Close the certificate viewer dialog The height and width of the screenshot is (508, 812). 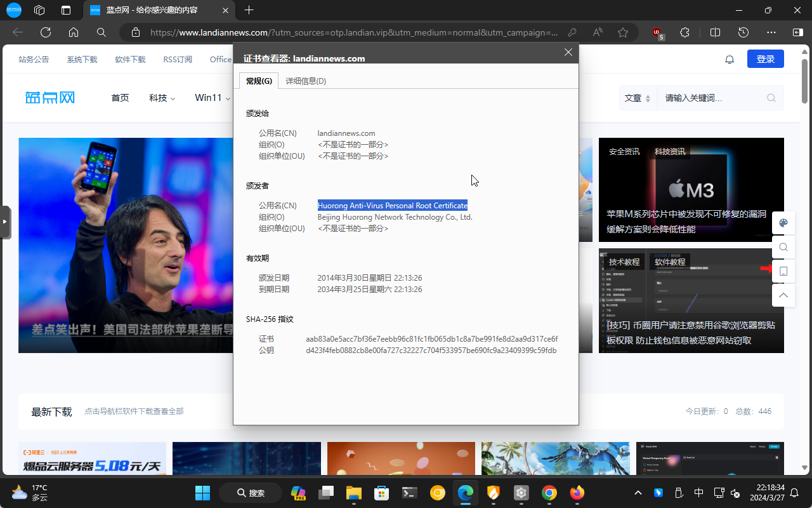tap(568, 53)
